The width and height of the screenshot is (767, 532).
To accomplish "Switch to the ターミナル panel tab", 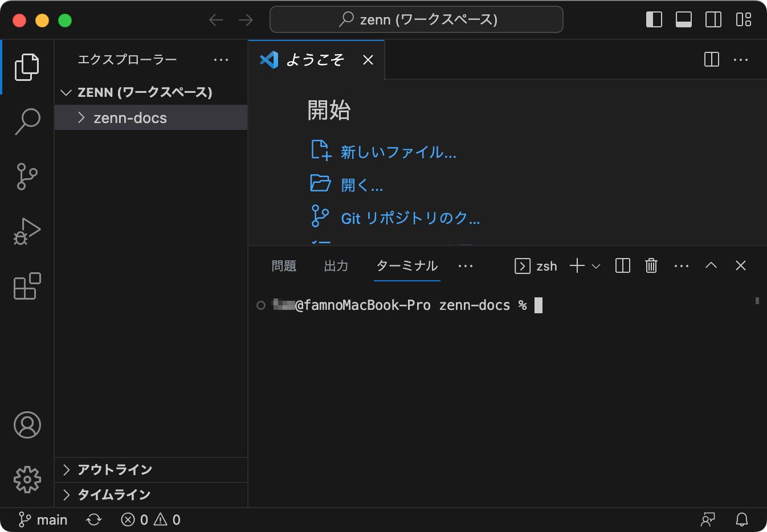I will [407, 266].
